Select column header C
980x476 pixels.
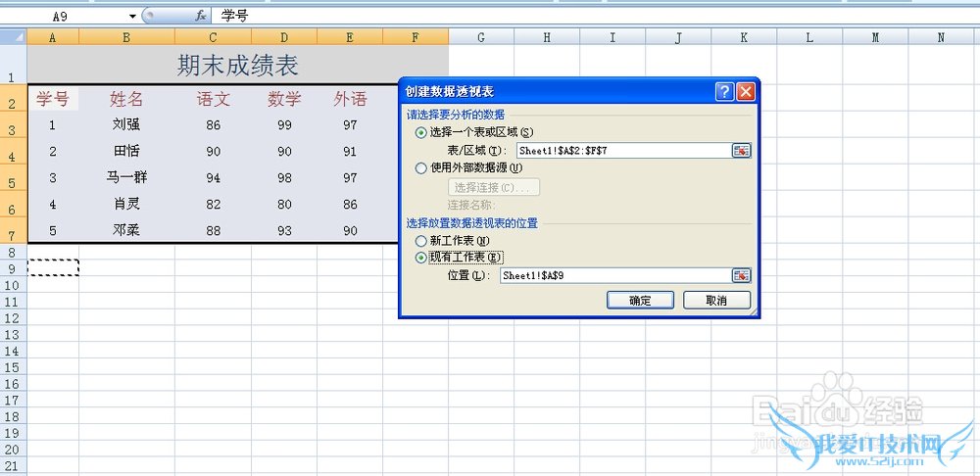(213, 37)
